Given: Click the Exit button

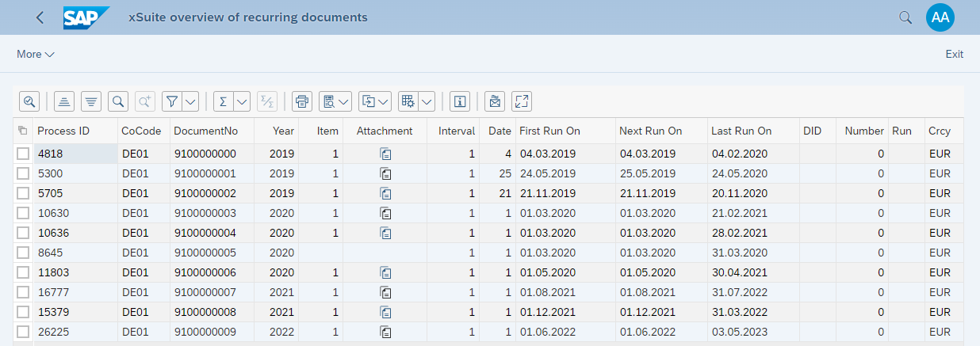Looking at the screenshot, I should tap(954, 54).
